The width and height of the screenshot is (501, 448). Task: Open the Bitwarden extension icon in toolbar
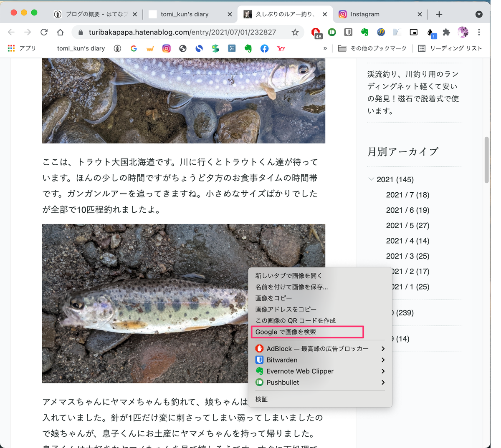[x=348, y=32]
